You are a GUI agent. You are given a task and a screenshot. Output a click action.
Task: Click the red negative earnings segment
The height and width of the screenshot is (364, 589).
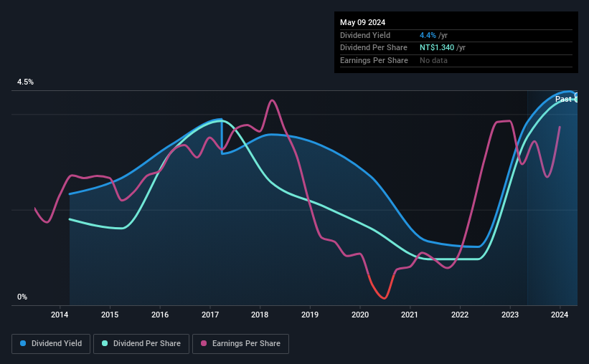tap(382, 289)
